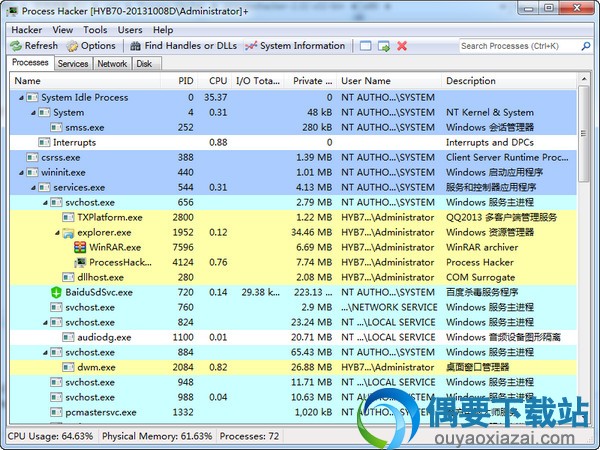Click the Refresh toolbar icon

coord(16,46)
